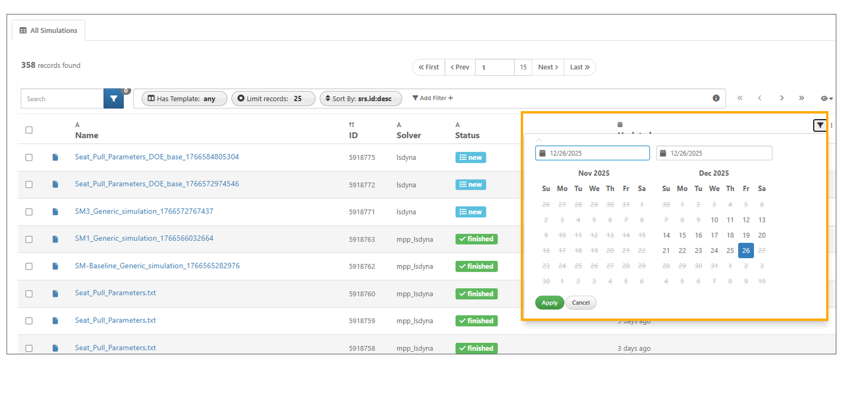Screen dimensions: 868x399
Task: Click the info icon in filter bar
Action: (716, 98)
